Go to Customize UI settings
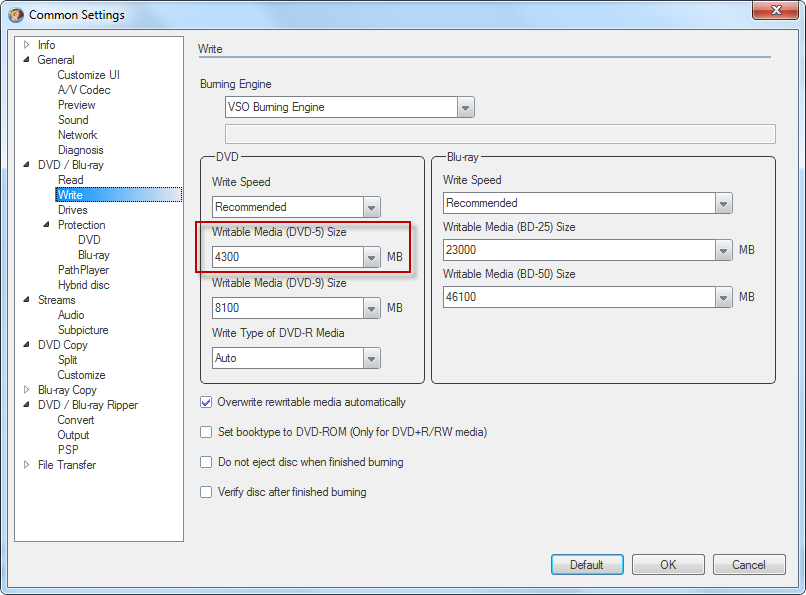 click(88, 75)
